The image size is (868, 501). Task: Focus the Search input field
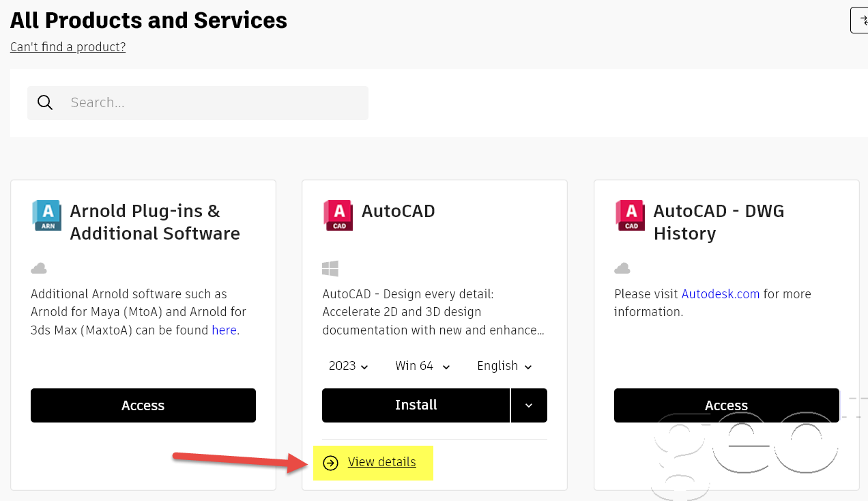(198, 103)
